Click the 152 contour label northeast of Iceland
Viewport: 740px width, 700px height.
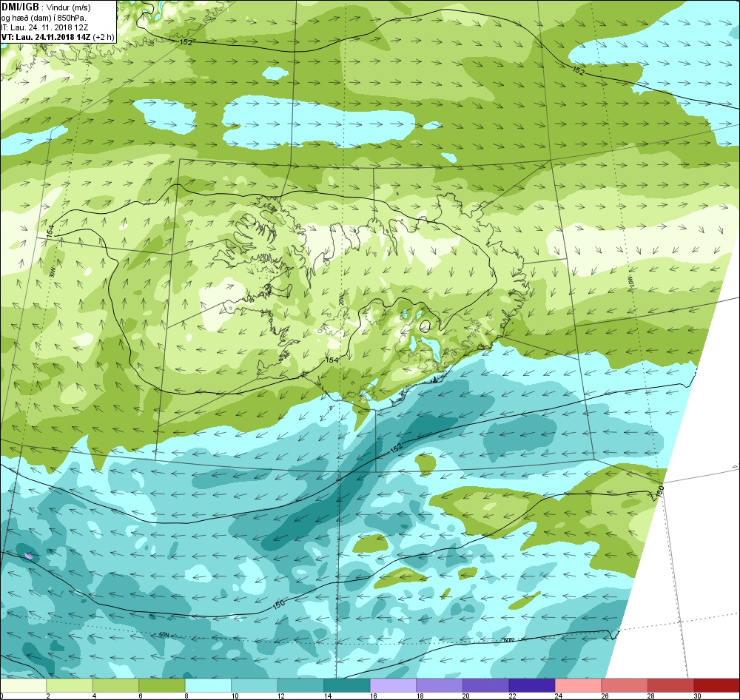tap(578, 71)
